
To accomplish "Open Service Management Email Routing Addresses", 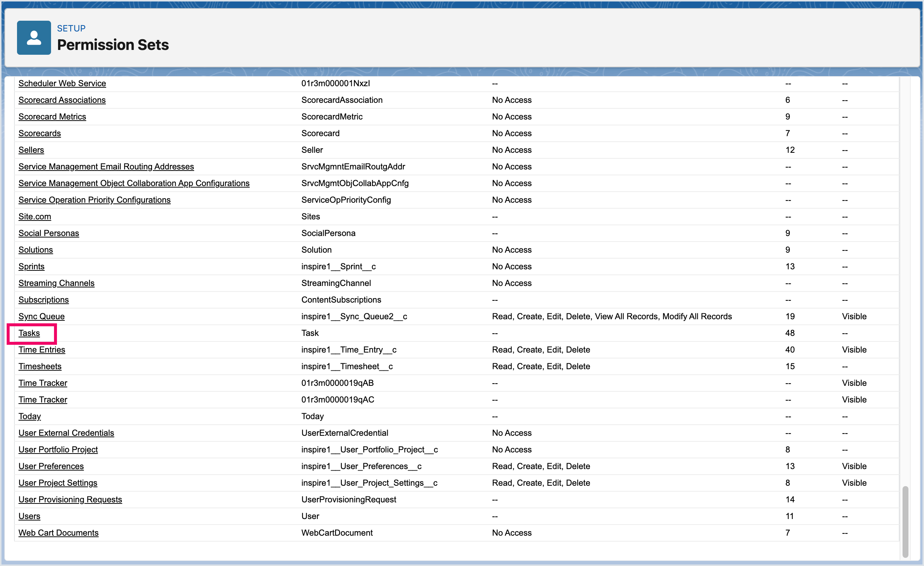I will click(x=106, y=166).
